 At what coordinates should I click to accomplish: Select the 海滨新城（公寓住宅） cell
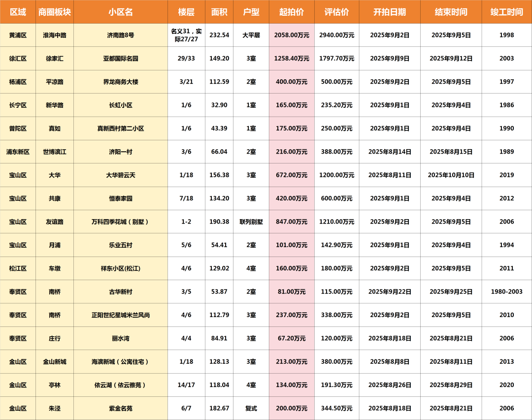coord(121,361)
